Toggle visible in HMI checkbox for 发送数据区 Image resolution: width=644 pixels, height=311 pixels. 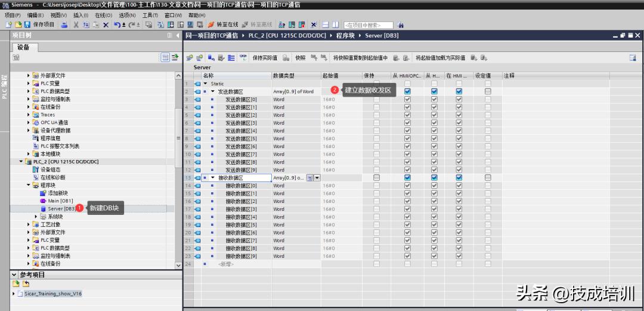[459, 91]
